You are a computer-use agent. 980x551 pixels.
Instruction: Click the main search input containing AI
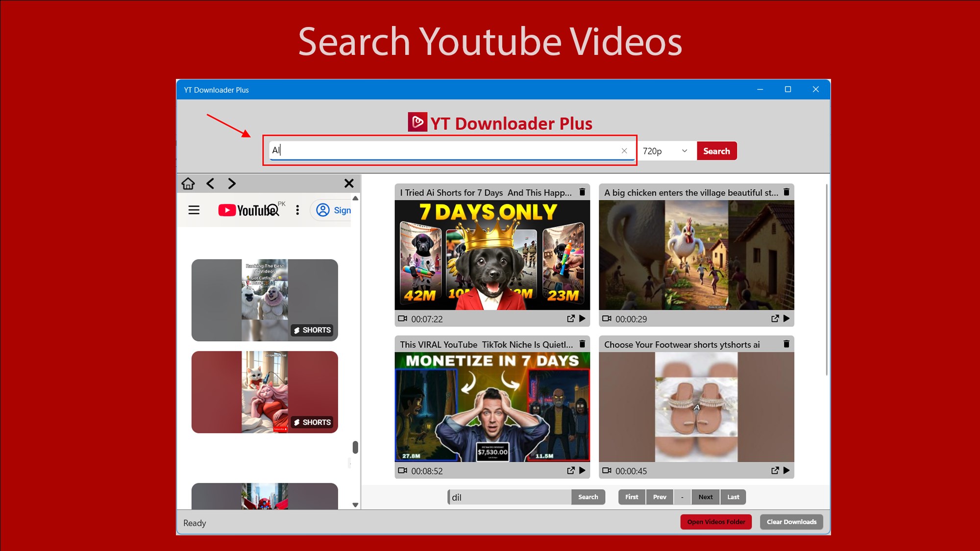point(452,150)
